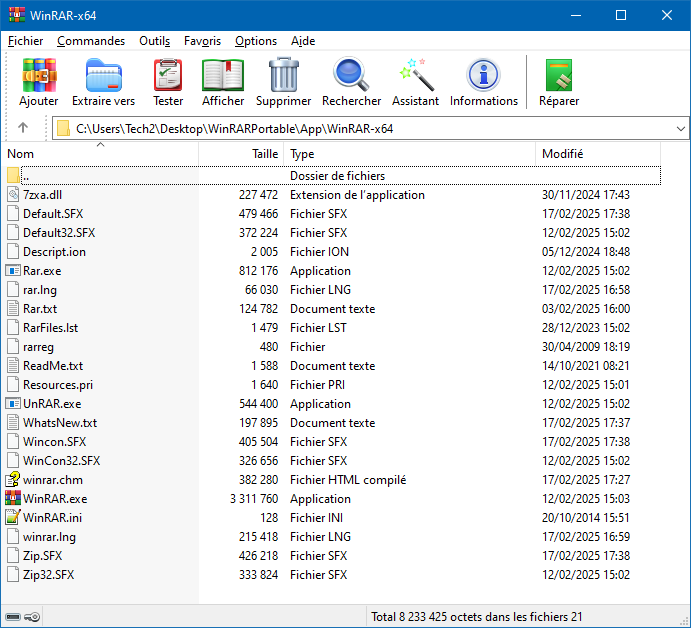Screen dimensions: 691x628
Task: Click the winrar.chm help file icon
Action: [x=13, y=479]
